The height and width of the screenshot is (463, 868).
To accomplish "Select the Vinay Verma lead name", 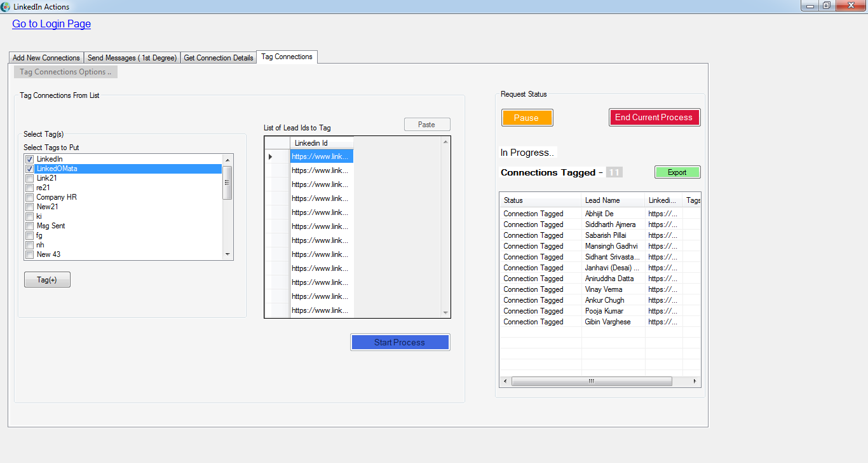I will (604, 289).
